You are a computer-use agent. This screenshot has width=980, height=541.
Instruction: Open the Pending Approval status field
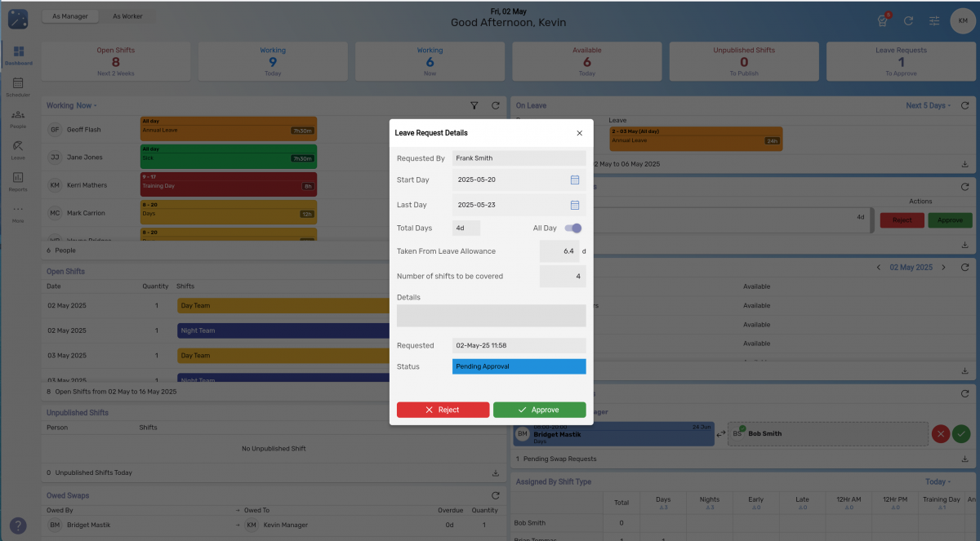point(519,366)
